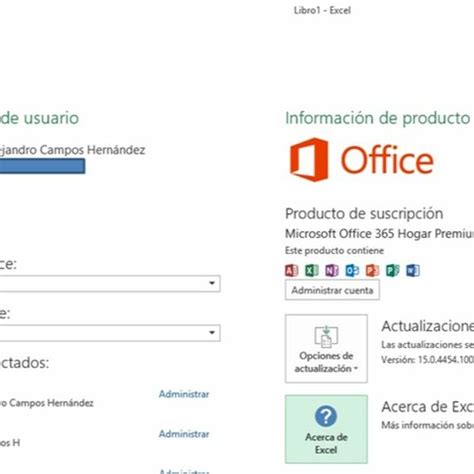The height and width of the screenshot is (474, 474).
Task: Click the Excel app icon
Action: pos(312,270)
